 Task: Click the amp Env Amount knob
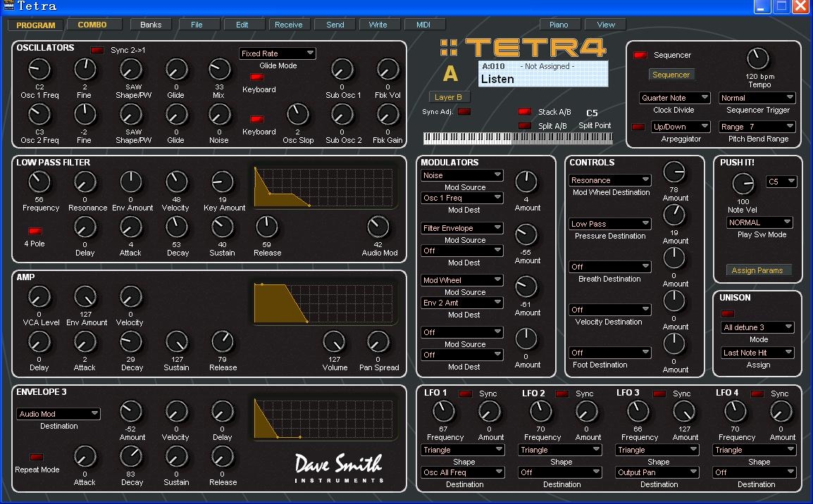(x=85, y=297)
